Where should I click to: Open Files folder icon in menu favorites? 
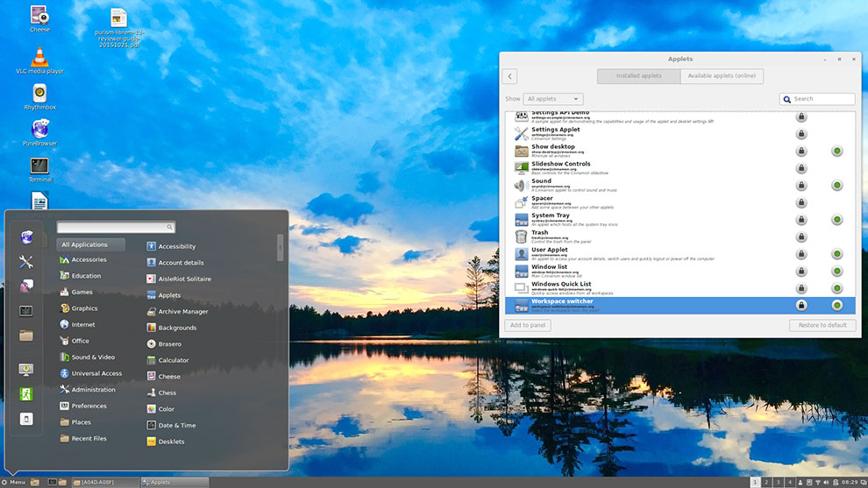[26, 336]
